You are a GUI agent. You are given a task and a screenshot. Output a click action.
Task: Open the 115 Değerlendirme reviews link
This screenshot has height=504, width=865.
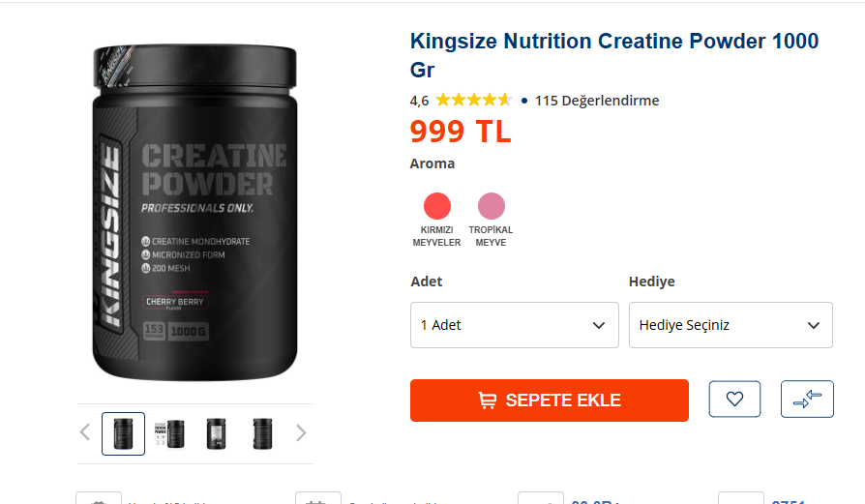click(x=597, y=101)
